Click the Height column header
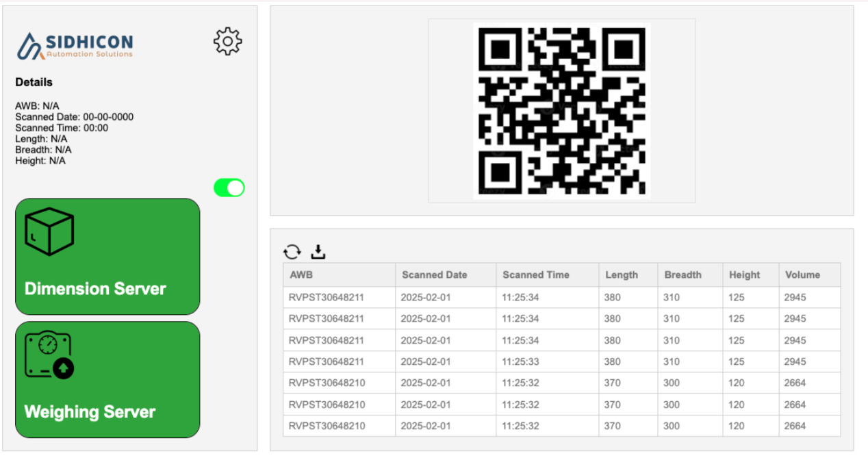 click(745, 274)
